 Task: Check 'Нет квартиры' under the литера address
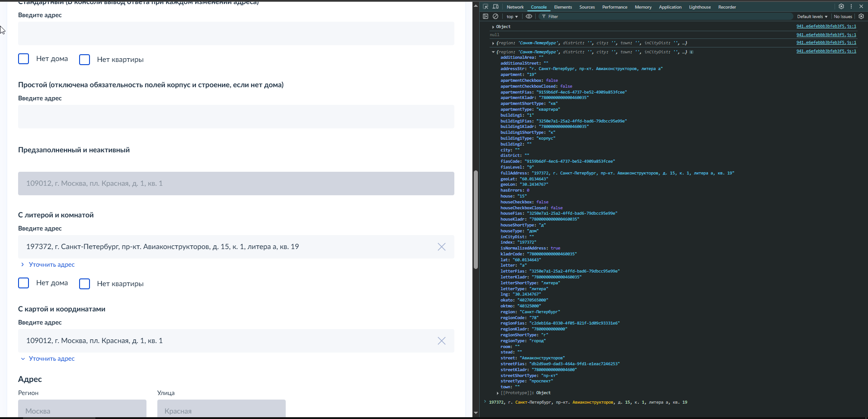click(x=85, y=284)
